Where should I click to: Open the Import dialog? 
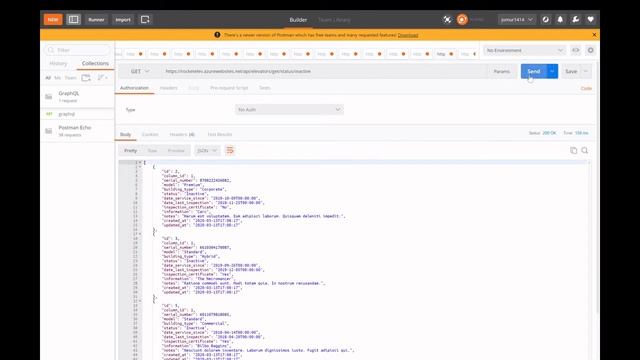123,20
